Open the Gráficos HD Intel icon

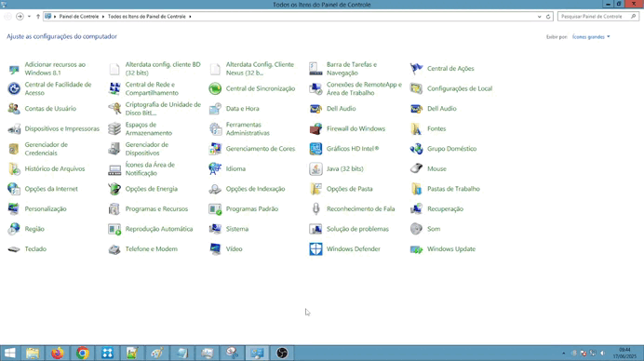(315, 149)
